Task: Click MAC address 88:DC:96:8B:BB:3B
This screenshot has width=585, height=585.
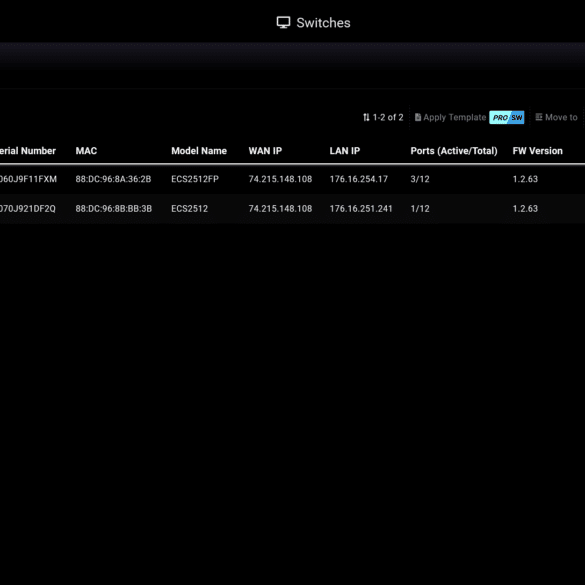Action: (114, 209)
